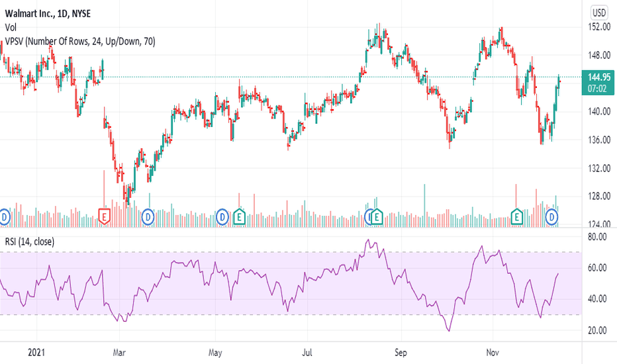Click the 128.00 price axis label
This screenshot has width=617, height=364.
pyautogui.click(x=599, y=197)
